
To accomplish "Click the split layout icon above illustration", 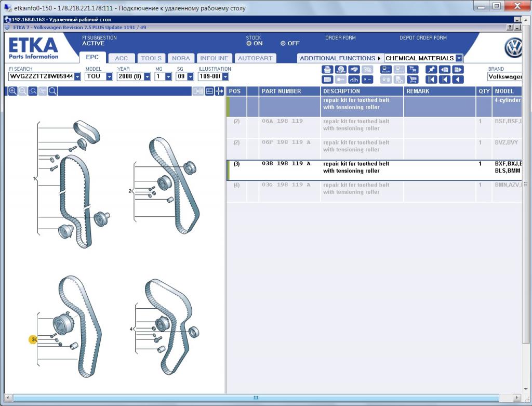I will (209, 91).
